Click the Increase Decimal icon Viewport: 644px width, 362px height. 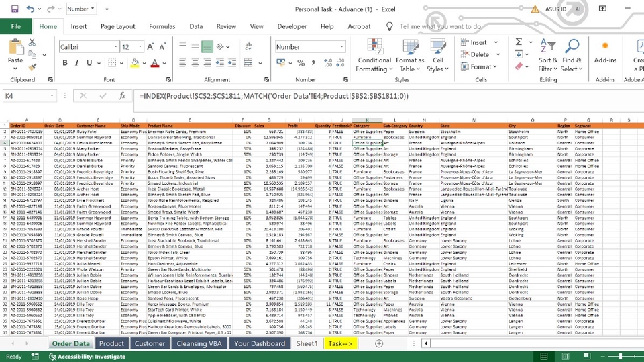point(328,63)
